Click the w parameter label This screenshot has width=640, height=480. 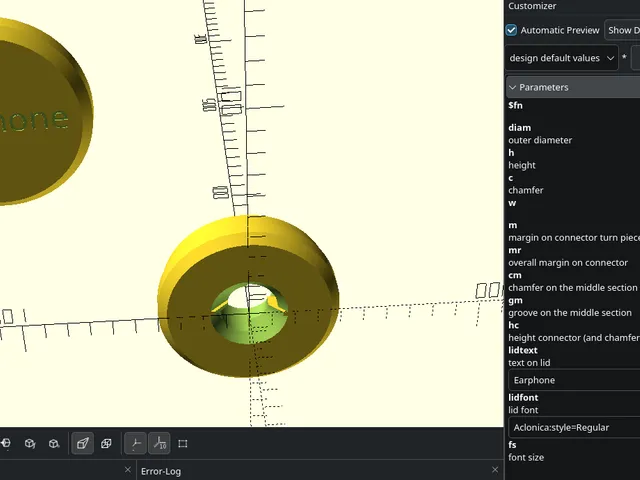tap(512, 203)
